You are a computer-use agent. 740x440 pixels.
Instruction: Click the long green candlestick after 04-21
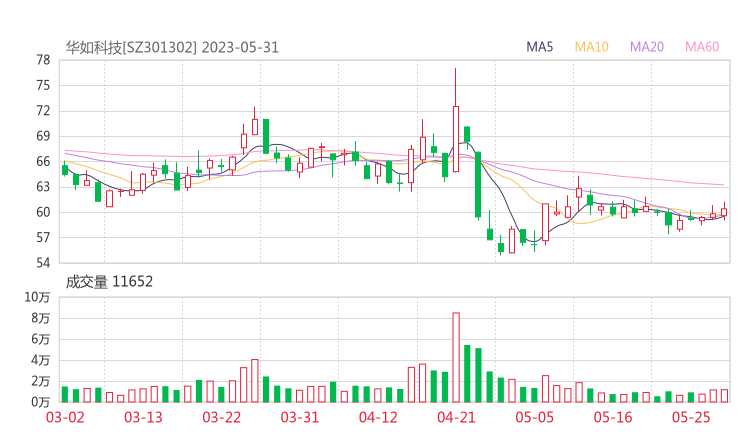(x=478, y=185)
